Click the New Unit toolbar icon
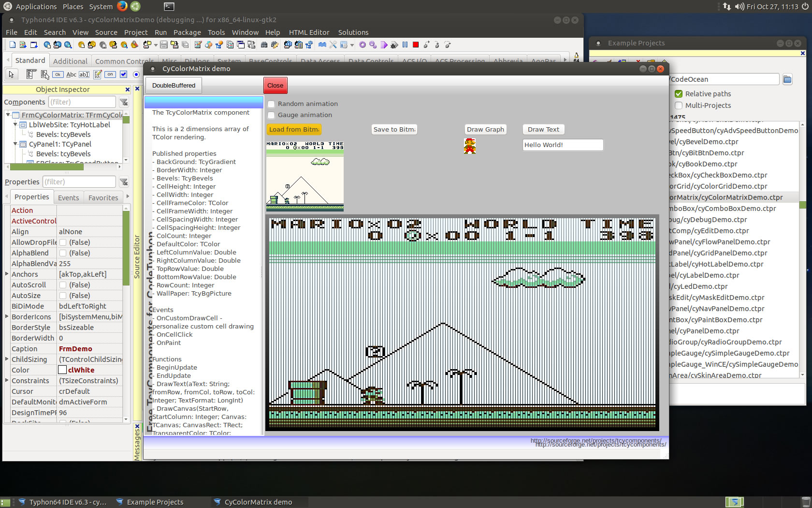The image size is (812, 508). tap(23, 45)
